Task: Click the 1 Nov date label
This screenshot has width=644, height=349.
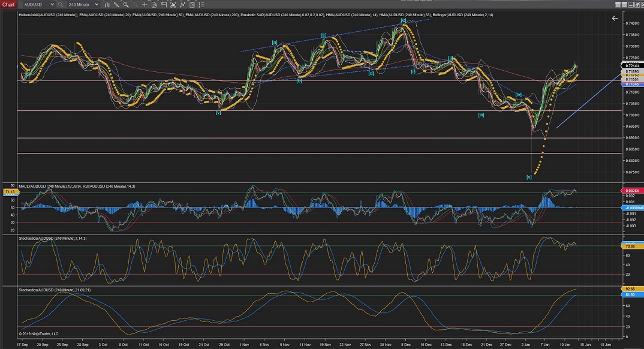Action: click(x=244, y=344)
